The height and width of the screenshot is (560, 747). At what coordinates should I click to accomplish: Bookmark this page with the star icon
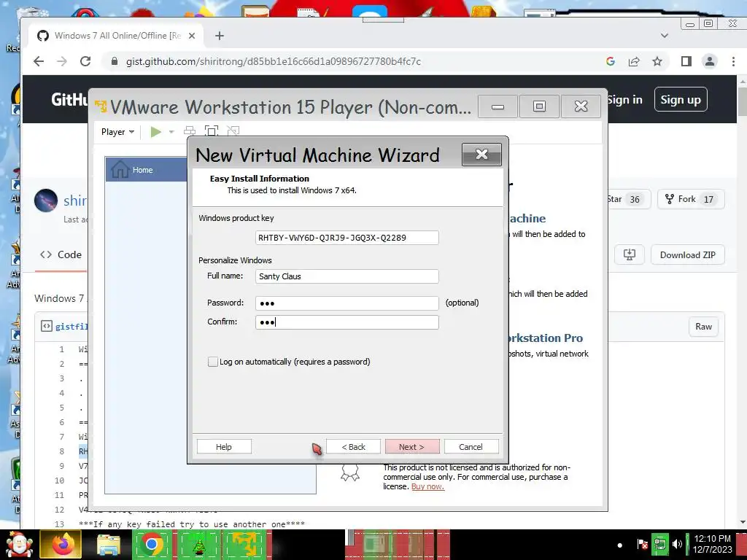pos(657,61)
